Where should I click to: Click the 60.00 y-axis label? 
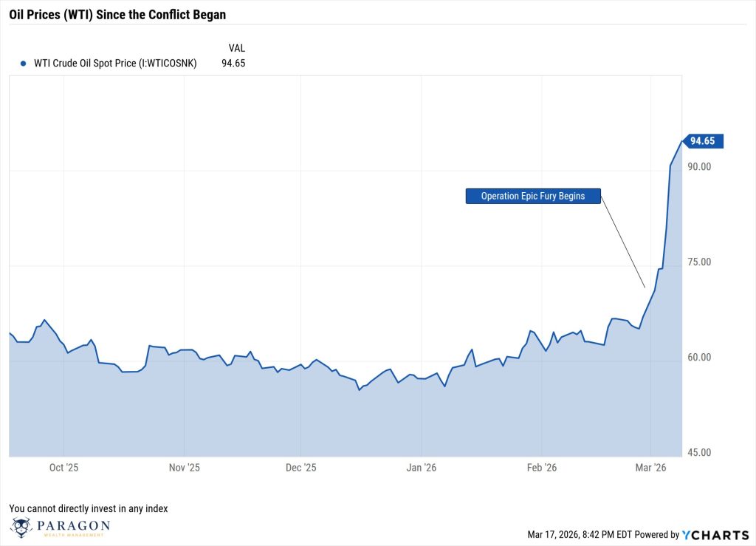(699, 358)
